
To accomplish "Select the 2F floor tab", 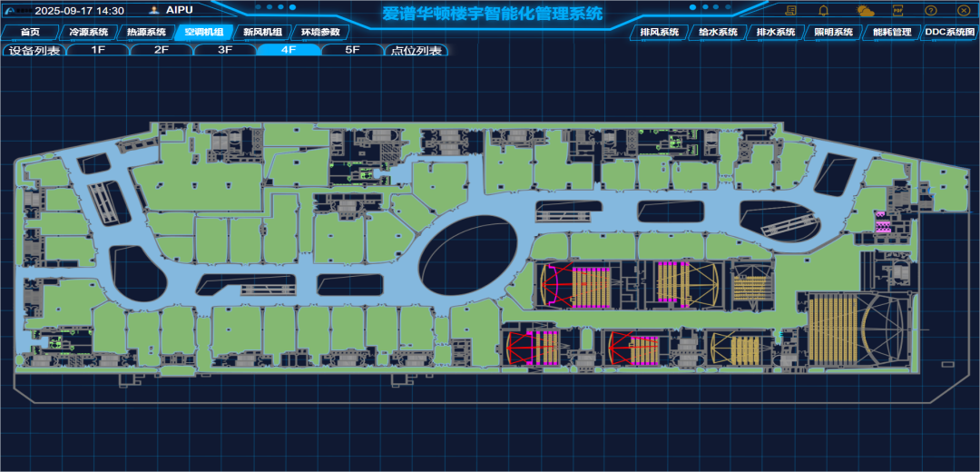I will click(162, 50).
